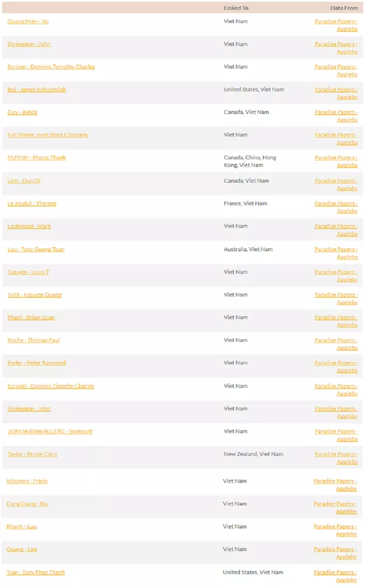Select the Ninh - Nguyen Quang link

tap(34, 295)
